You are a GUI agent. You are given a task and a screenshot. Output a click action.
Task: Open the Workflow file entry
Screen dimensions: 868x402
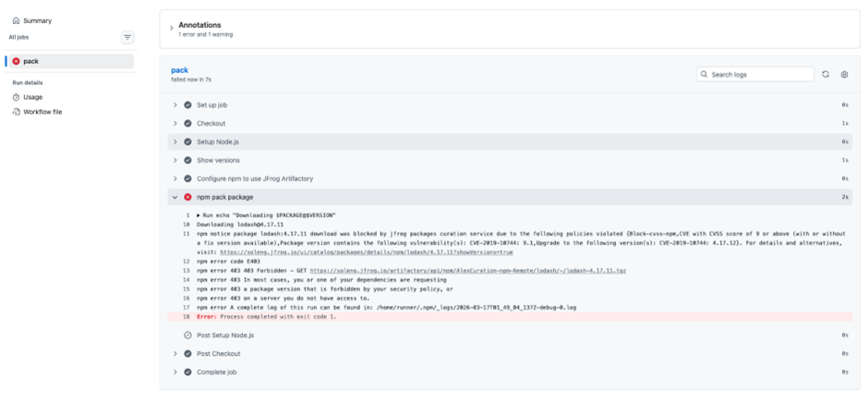42,112
